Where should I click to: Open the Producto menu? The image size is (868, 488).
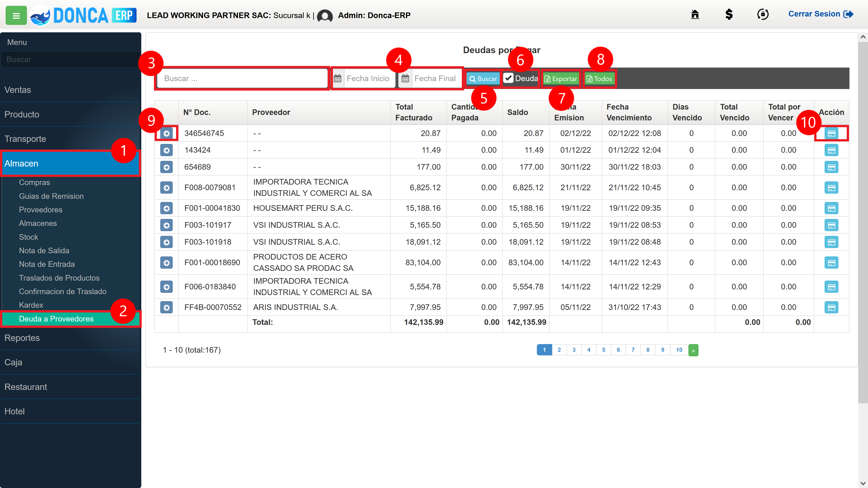point(71,115)
